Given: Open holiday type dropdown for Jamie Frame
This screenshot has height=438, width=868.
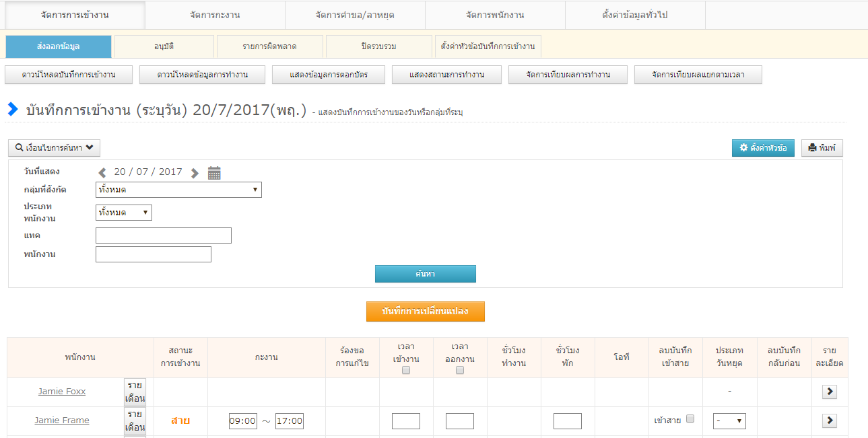Looking at the screenshot, I should (729, 421).
